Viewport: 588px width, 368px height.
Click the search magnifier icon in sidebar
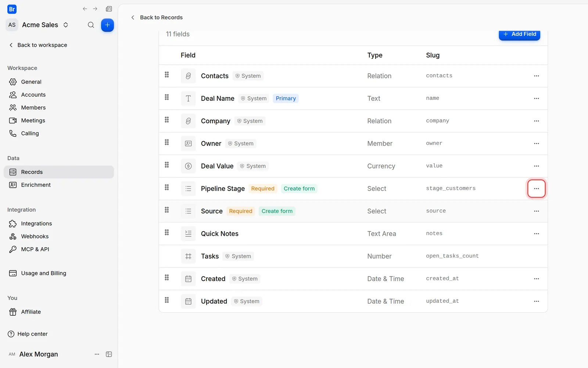point(91,25)
